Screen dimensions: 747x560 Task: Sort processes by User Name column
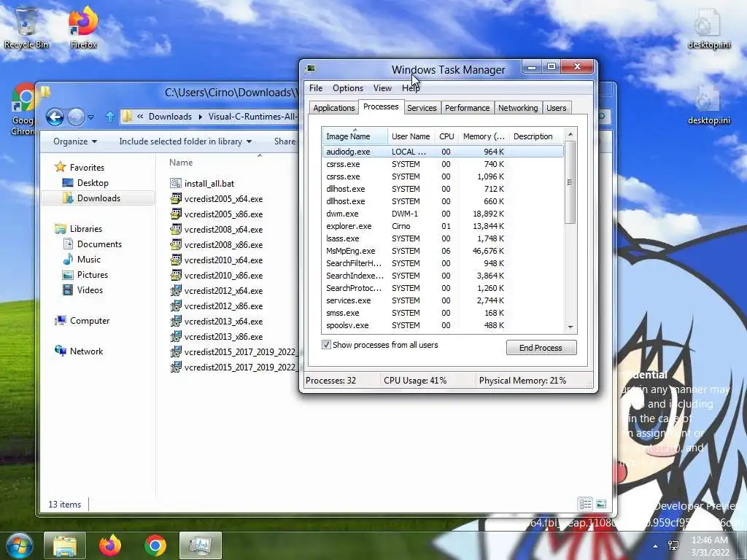[x=411, y=136]
